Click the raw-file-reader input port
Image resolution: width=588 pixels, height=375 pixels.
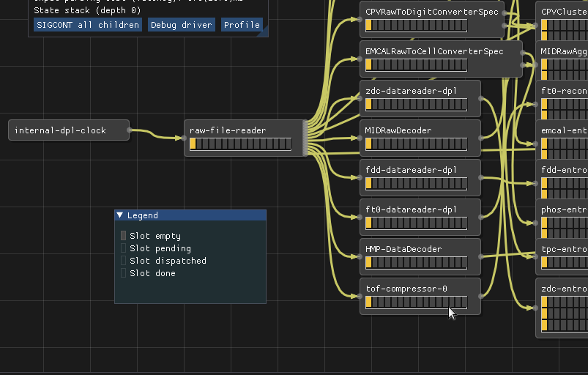click(x=184, y=138)
